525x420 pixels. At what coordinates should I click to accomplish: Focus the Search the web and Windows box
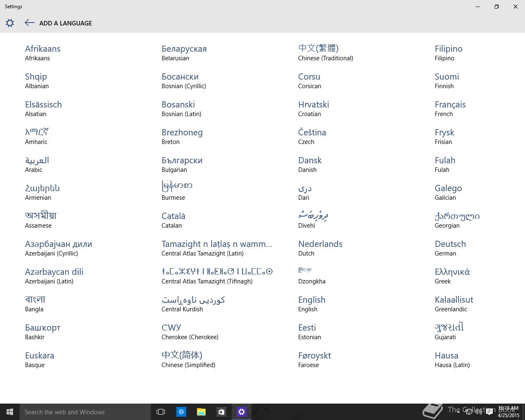(x=85, y=412)
